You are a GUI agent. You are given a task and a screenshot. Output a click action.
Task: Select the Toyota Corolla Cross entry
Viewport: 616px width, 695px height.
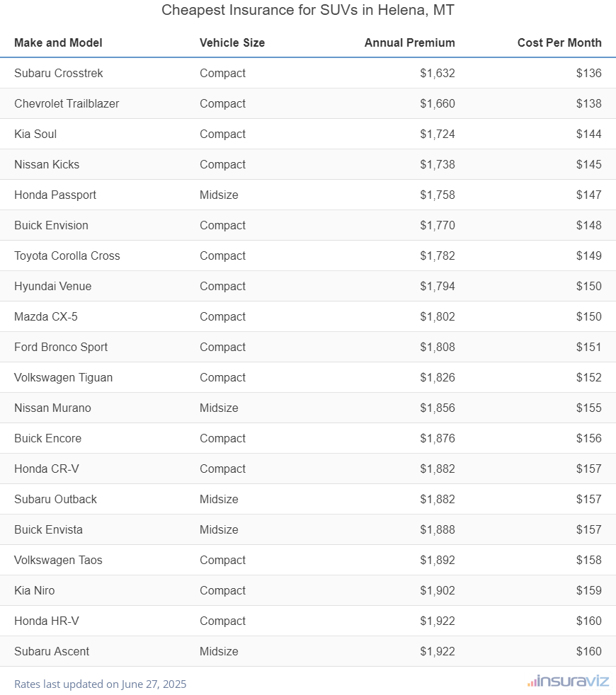(x=67, y=255)
